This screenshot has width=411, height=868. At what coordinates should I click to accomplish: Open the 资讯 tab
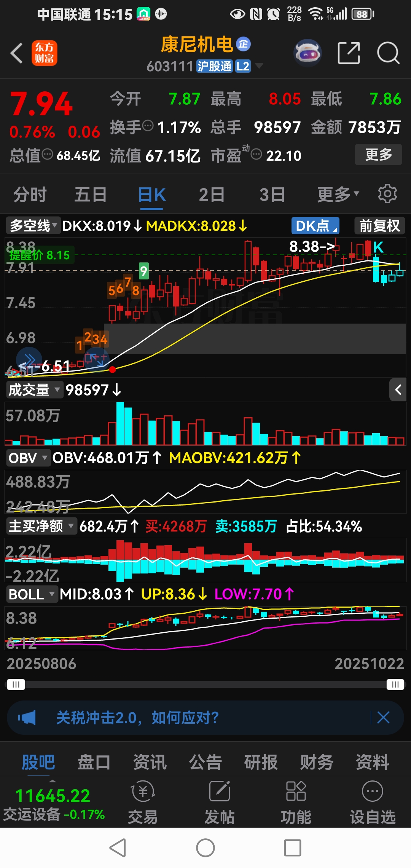[150, 763]
